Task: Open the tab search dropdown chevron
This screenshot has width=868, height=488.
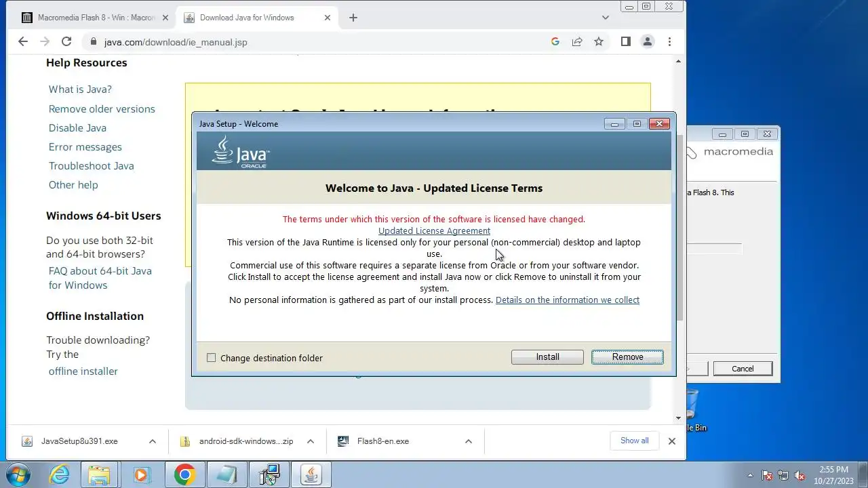Action: coord(606,18)
